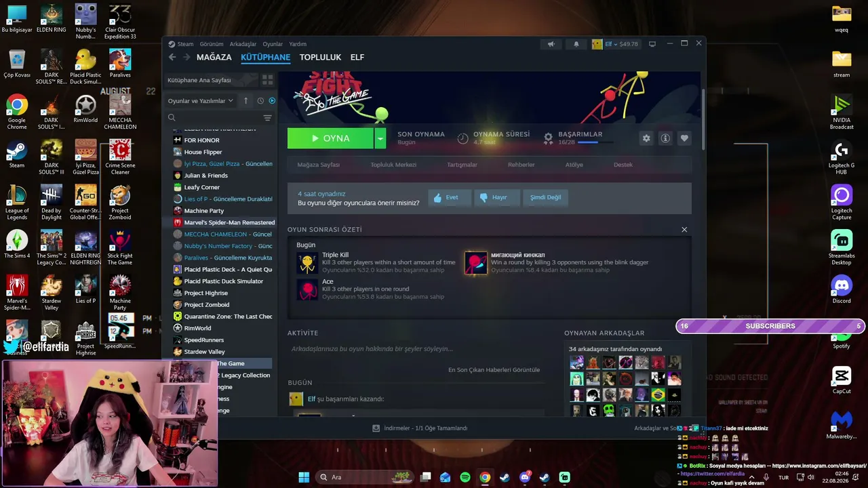The width and height of the screenshot is (868, 488).
Task: Expand the Oyunlar ve Yazılımlar dropdown
Action: pos(201,101)
